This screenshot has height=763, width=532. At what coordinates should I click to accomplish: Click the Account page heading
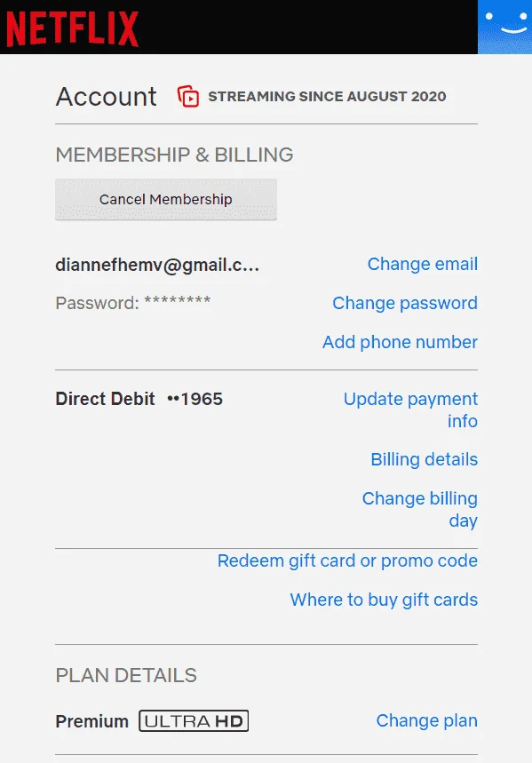coord(106,96)
